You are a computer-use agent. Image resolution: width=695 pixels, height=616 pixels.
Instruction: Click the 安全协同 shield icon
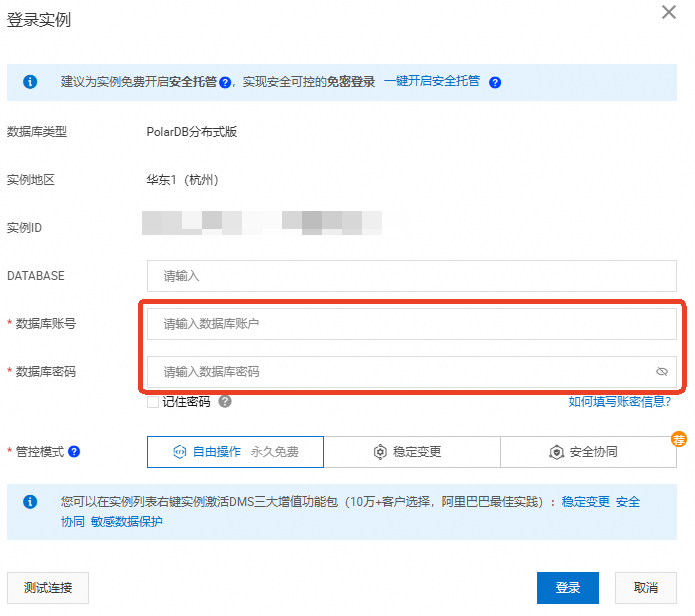click(556, 452)
